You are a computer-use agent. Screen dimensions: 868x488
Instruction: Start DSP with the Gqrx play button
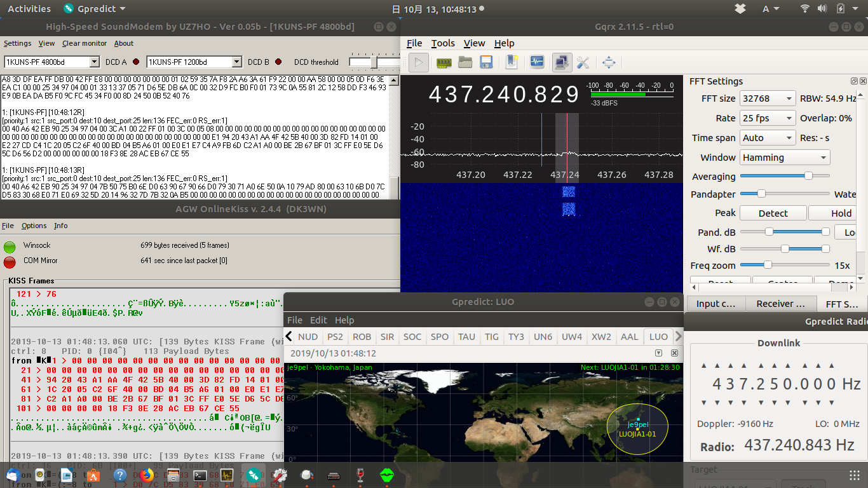pos(418,62)
